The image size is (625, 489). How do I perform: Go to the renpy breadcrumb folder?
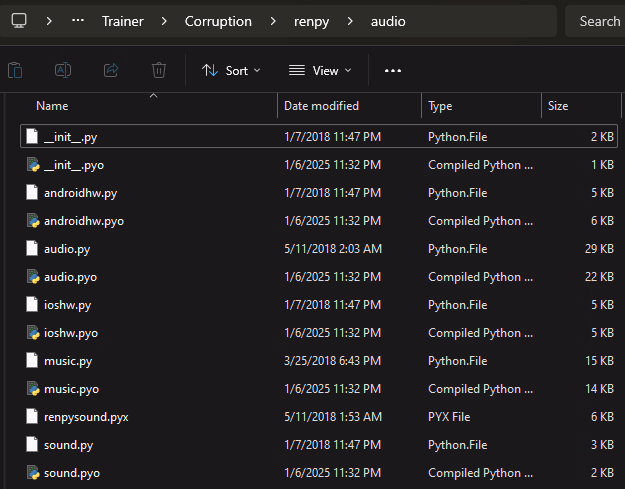[311, 21]
